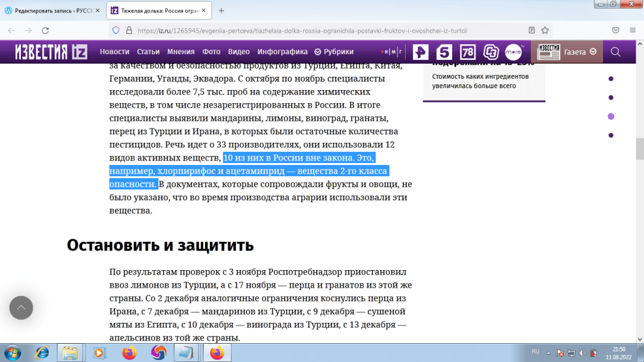Close the 'Тяжелая долька' tab
The image size is (644, 362).
pyautogui.click(x=203, y=11)
